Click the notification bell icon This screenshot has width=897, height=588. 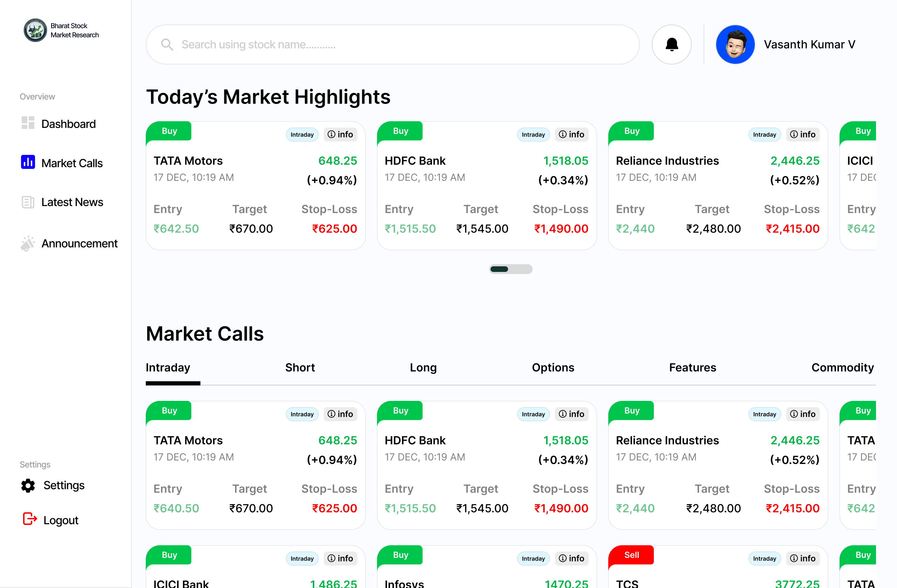(671, 45)
